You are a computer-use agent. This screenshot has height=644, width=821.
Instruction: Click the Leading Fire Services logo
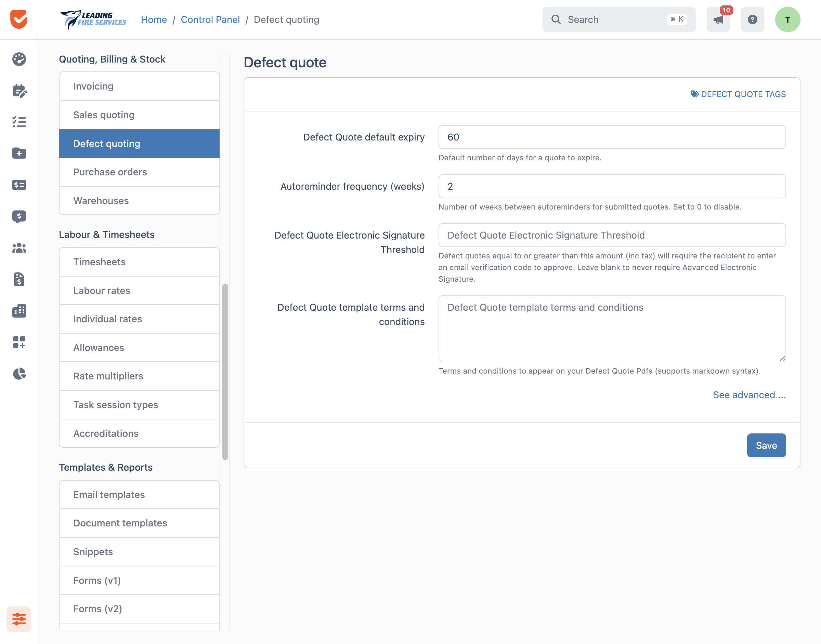pos(93,19)
